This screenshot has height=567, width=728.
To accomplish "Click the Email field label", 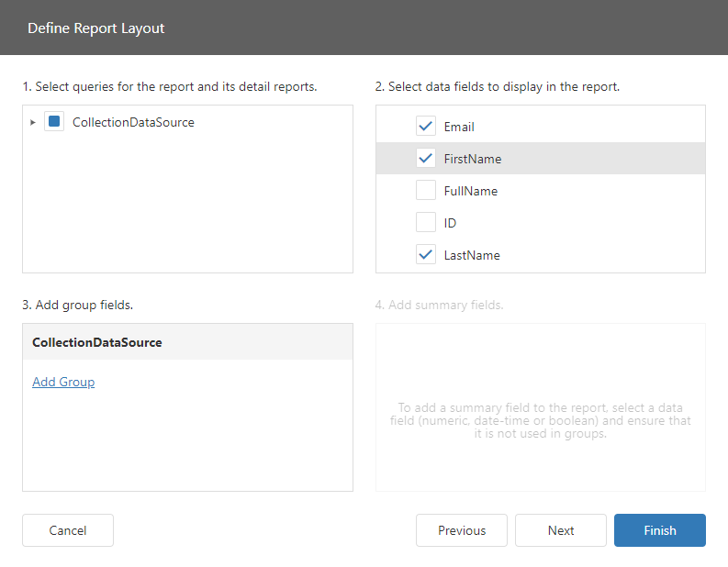I will coord(459,127).
